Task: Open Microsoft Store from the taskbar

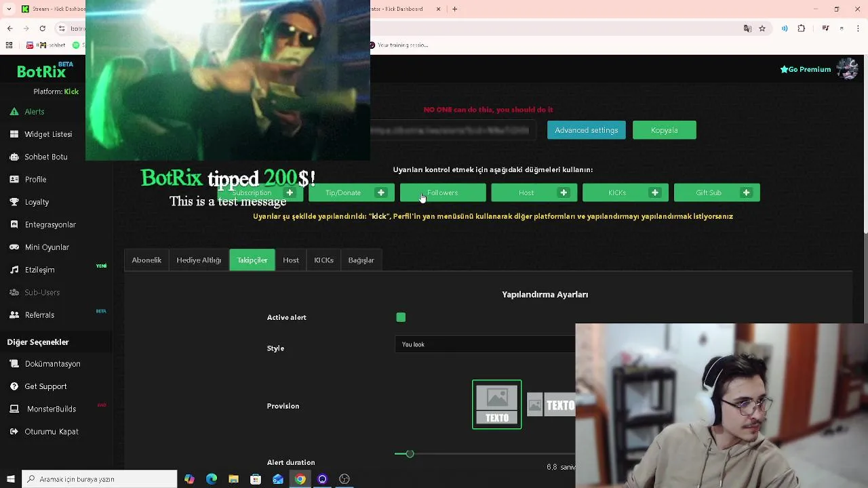Action: (x=256, y=479)
